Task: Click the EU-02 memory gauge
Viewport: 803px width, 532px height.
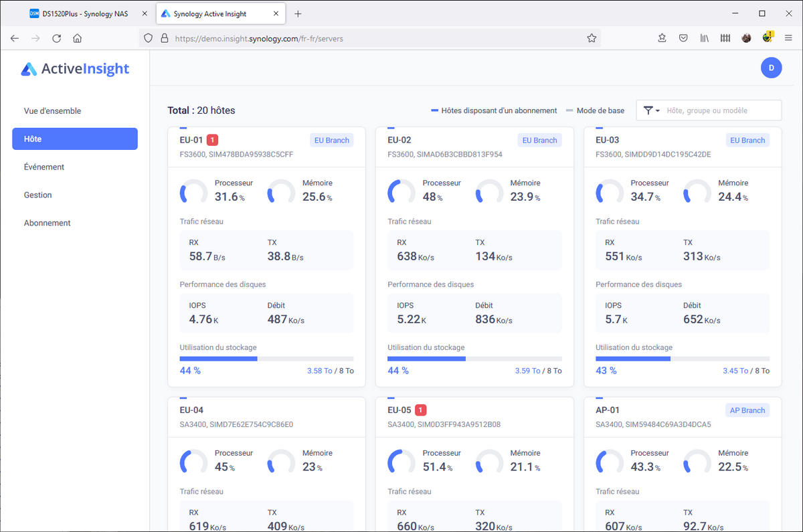Action: pos(489,191)
